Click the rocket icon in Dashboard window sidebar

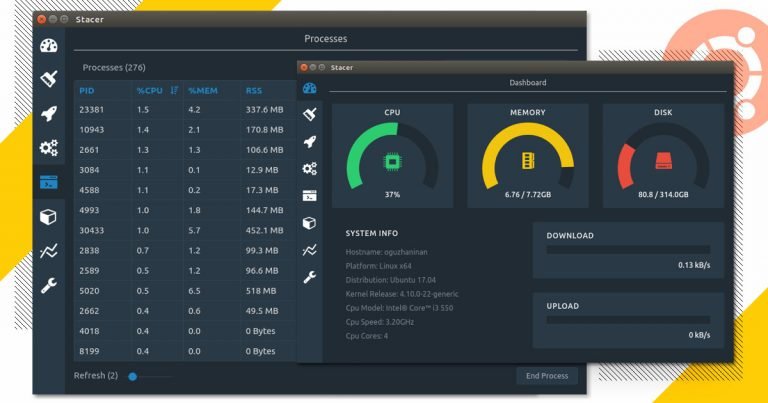tap(310, 141)
